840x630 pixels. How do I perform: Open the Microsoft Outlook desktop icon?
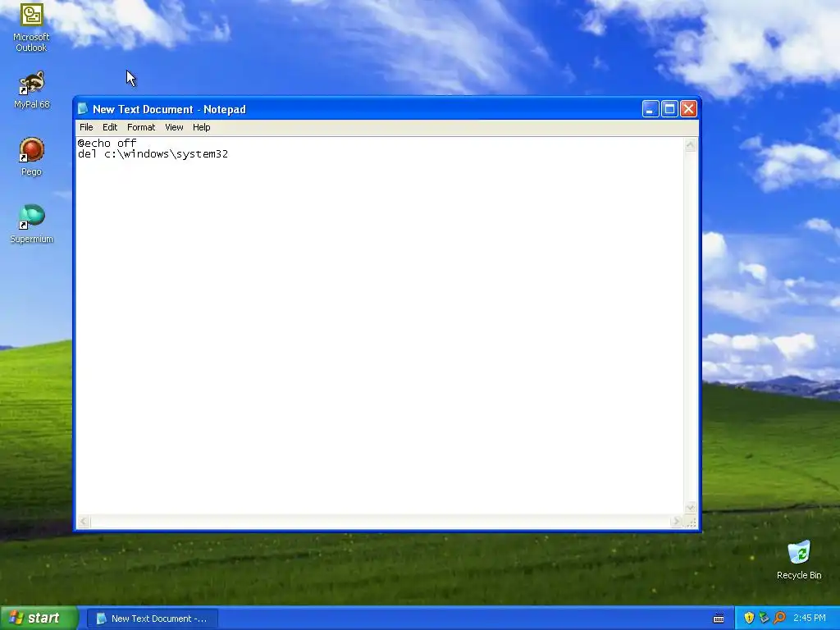[31, 27]
